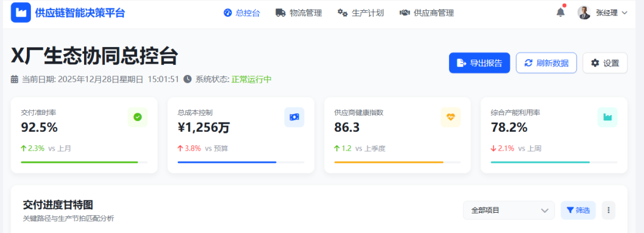Click the 正常运行中 status text
Image resolution: width=644 pixels, height=233 pixels.
(x=252, y=79)
